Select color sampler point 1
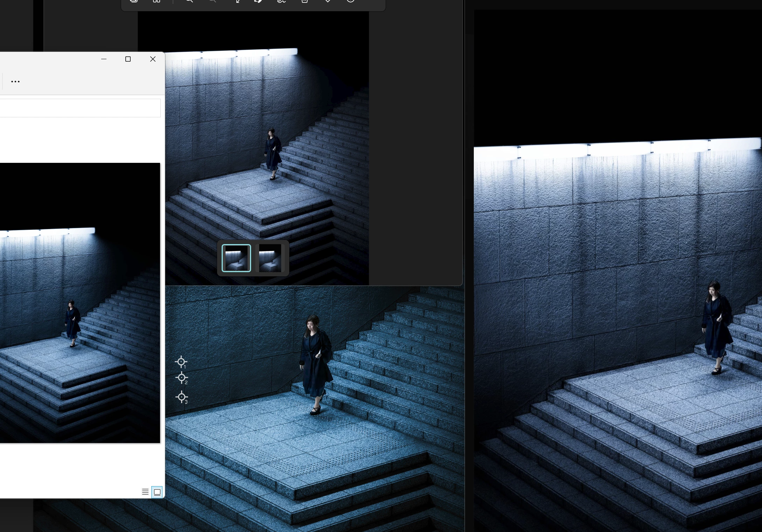Screen dimensions: 762x532 coord(181,362)
